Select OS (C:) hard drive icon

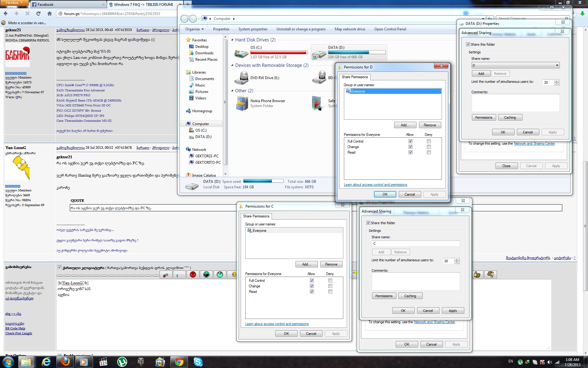pos(241,53)
